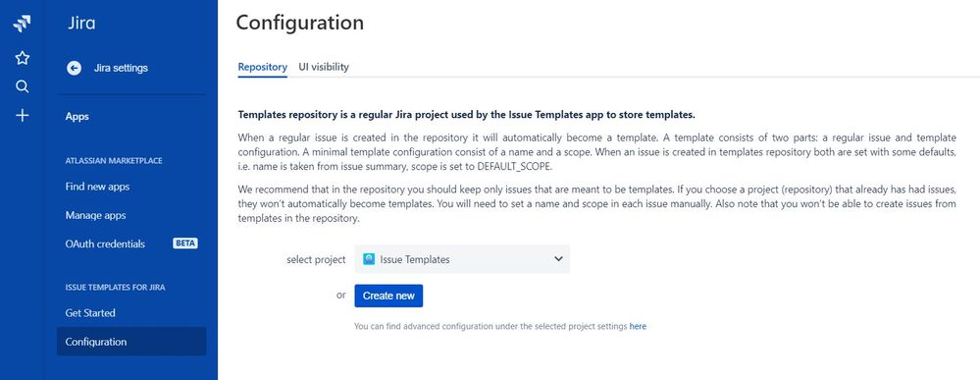The height and width of the screenshot is (380, 980).
Task: Open starred items via star icon
Action: click(22, 58)
